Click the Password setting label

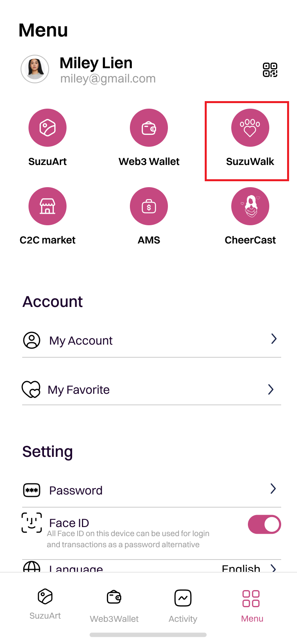[76, 491]
